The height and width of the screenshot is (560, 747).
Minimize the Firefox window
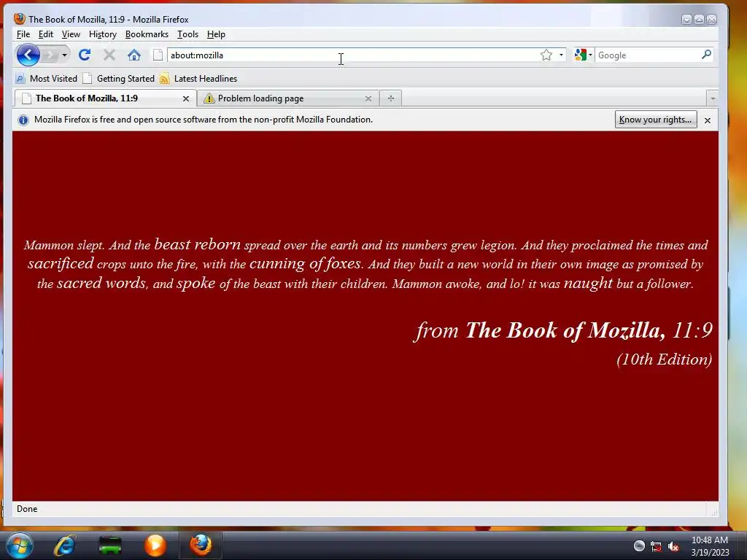point(686,19)
